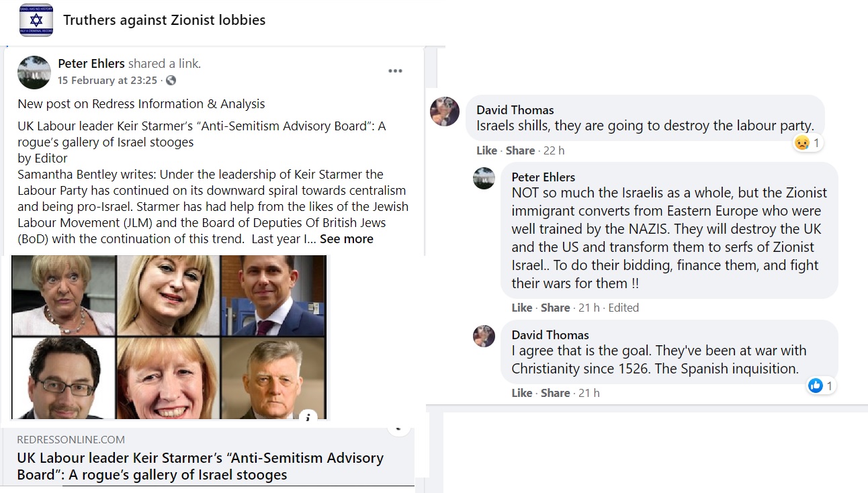The image size is (868, 493).
Task: Expand the post with See more
Action: click(346, 239)
